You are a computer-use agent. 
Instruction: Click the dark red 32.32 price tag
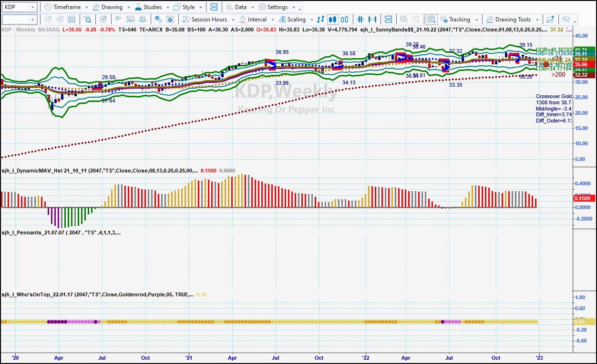[x=584, y=75]
